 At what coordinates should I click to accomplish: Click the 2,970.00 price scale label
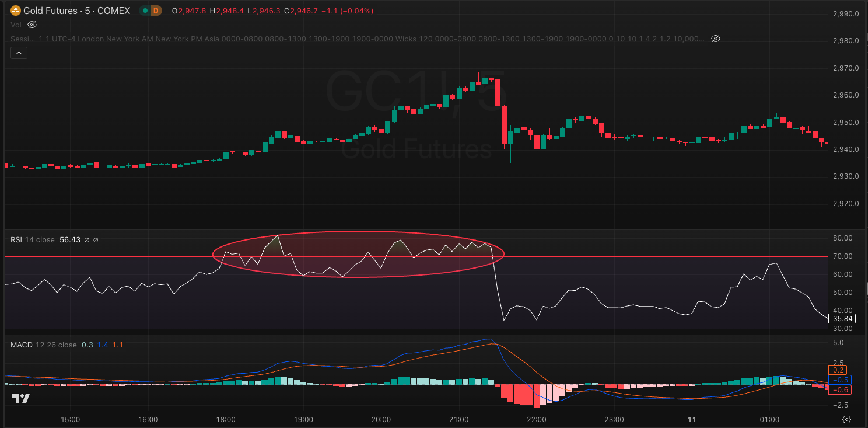pyautogui.click(x=846, y=68)
